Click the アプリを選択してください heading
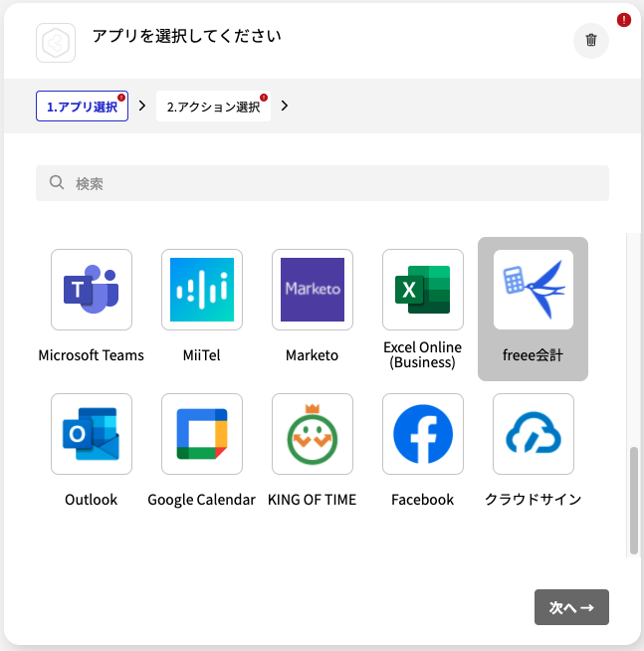The width and height of the screenshot is (644, 651). [x=187, y=36]
